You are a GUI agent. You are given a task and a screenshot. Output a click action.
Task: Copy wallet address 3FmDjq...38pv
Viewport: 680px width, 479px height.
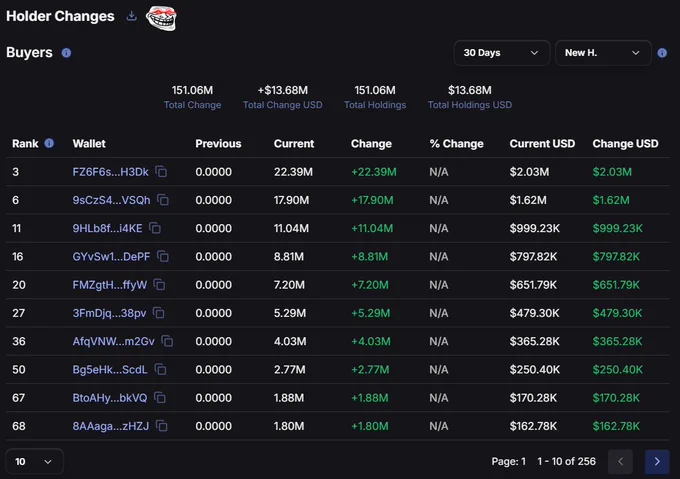[159, 313]
